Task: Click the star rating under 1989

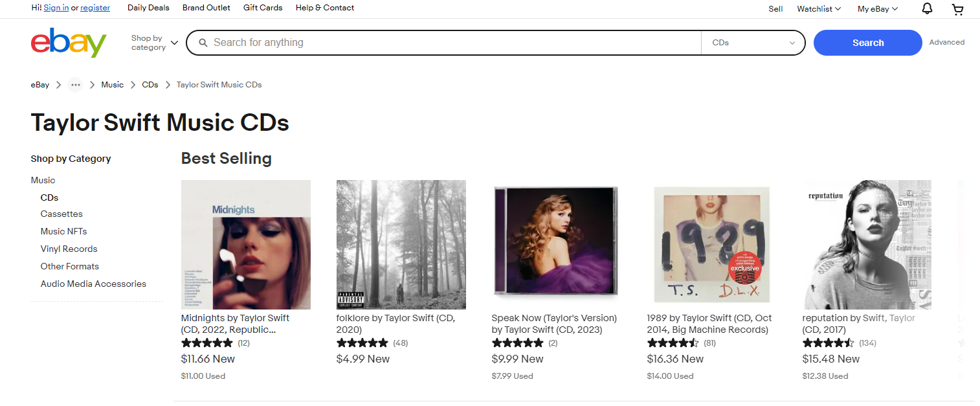Action: [x=673, y=343]
